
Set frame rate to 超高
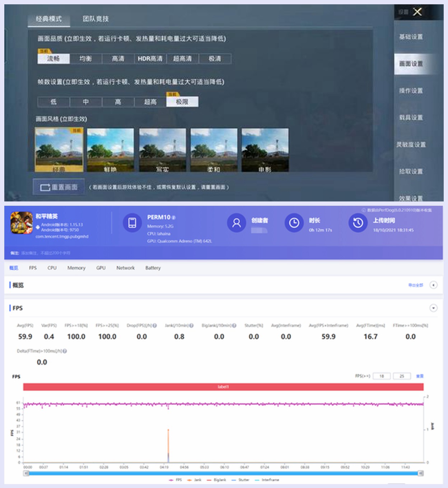pyautogui.click(x=150, y=102)
